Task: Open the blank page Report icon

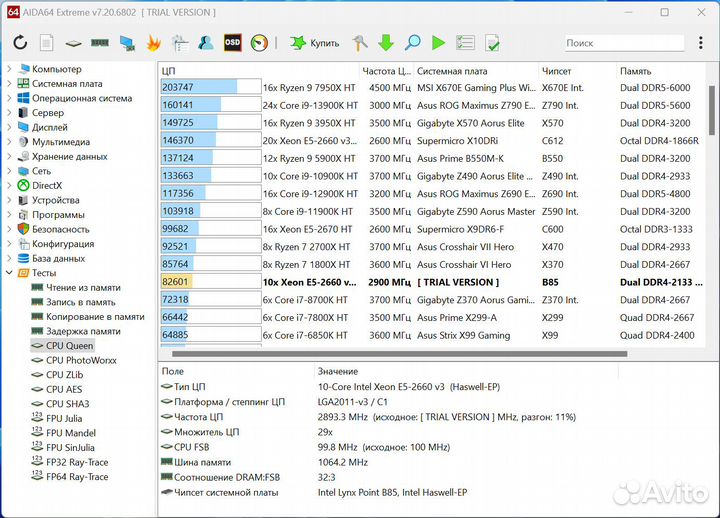Action: pyautogui.click(x=47, y=43)
